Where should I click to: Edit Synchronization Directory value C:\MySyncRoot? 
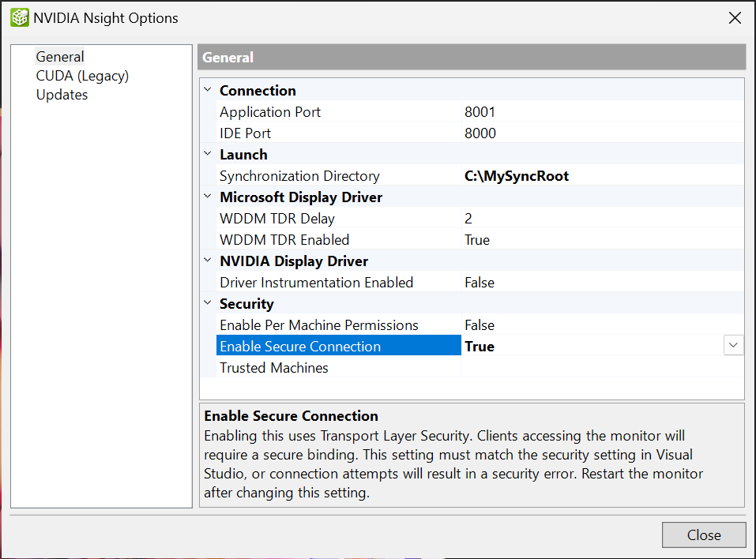602,176
